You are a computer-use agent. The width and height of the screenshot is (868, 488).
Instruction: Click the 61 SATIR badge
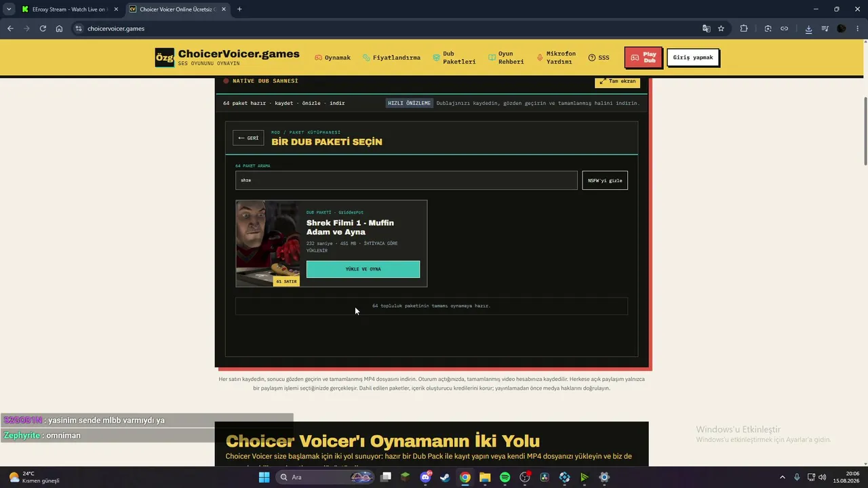coord(286,281)
